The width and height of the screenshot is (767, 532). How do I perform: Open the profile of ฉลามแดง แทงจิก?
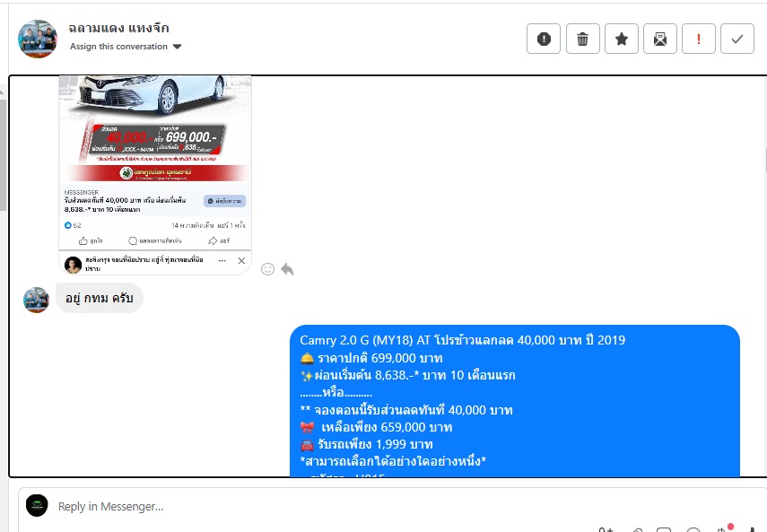point(119,29)
